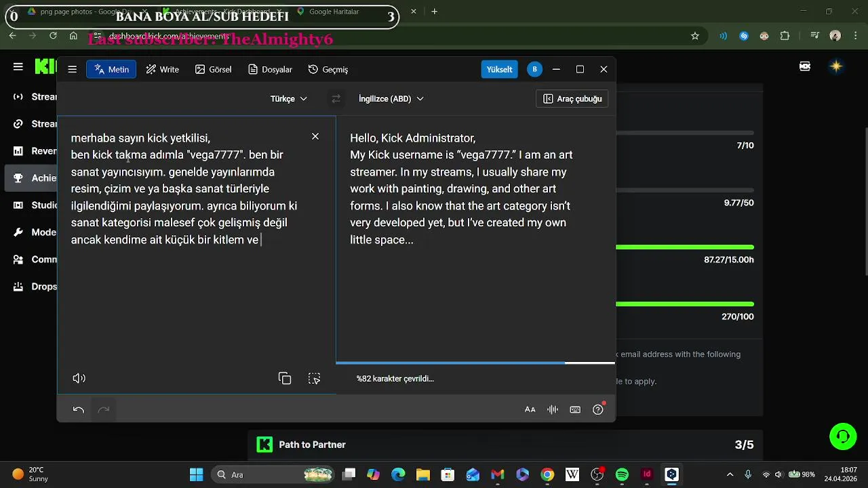Open the Görsel tab

(x=213, y=69)
